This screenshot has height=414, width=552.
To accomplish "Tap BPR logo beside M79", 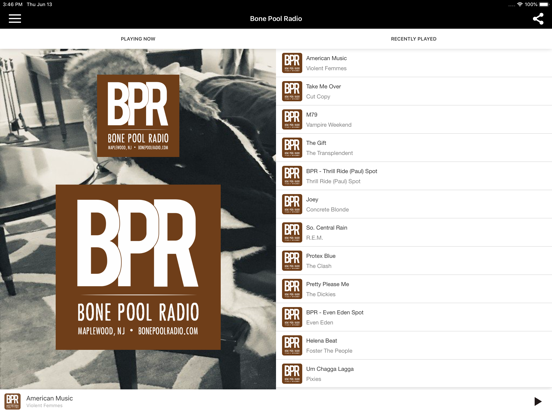I will (292, 119).
